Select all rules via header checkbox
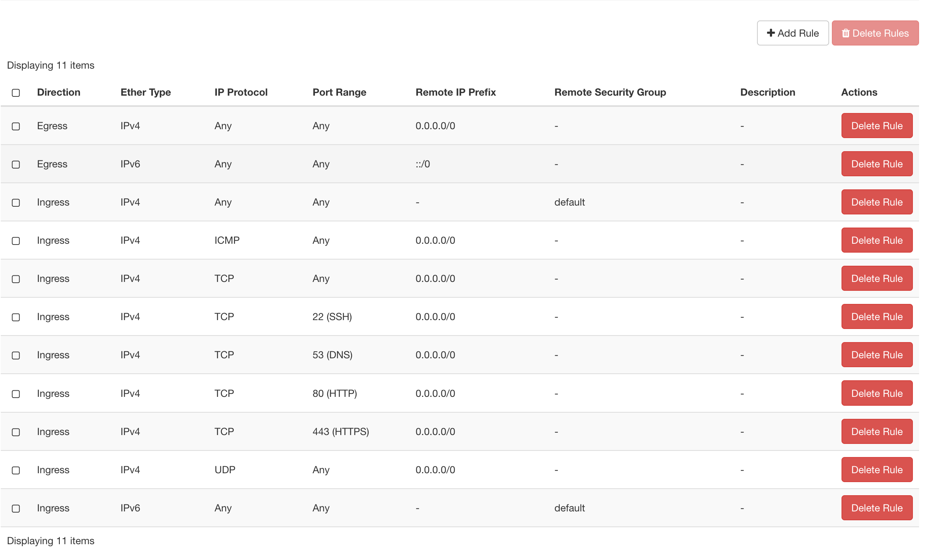Screen dimensions: 926x560 (x=16, y=93)
